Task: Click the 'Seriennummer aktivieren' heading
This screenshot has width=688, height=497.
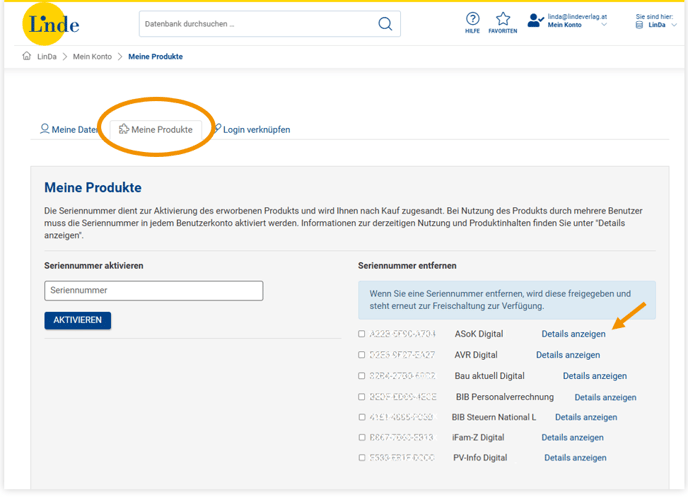Action: click(94, 265)
